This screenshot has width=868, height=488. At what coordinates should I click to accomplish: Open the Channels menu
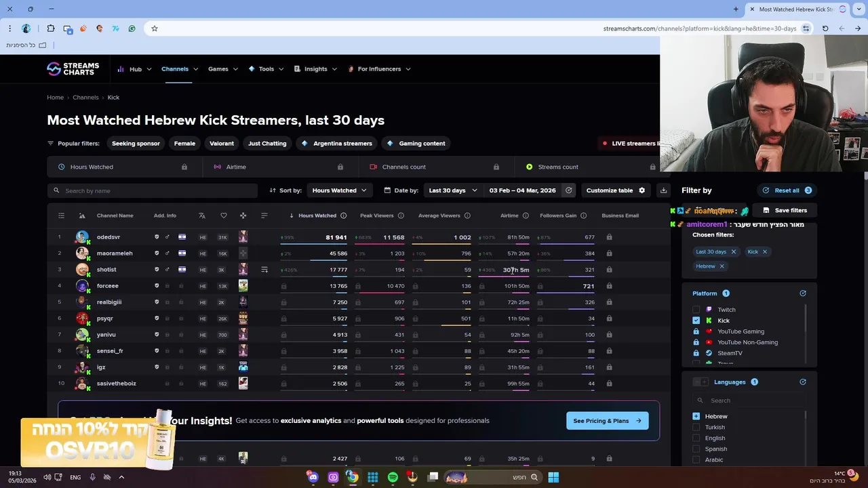[x=180, y=69]
